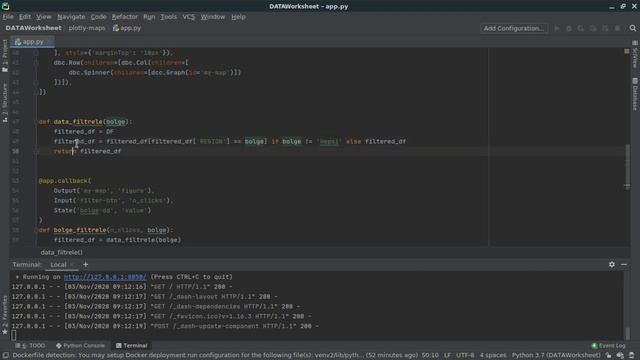This screenshot has width=640, height=360.
Task: Open Search Everywhere magnifier icon
Action: click(x=633, y=28)
